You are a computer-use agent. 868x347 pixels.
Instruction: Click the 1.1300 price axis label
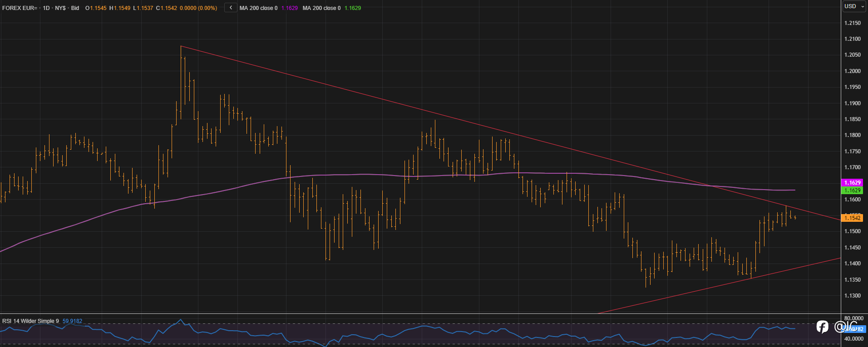click(x=853, y=296)
